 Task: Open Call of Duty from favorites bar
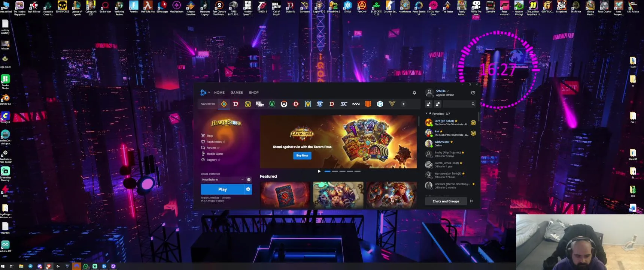260,104
